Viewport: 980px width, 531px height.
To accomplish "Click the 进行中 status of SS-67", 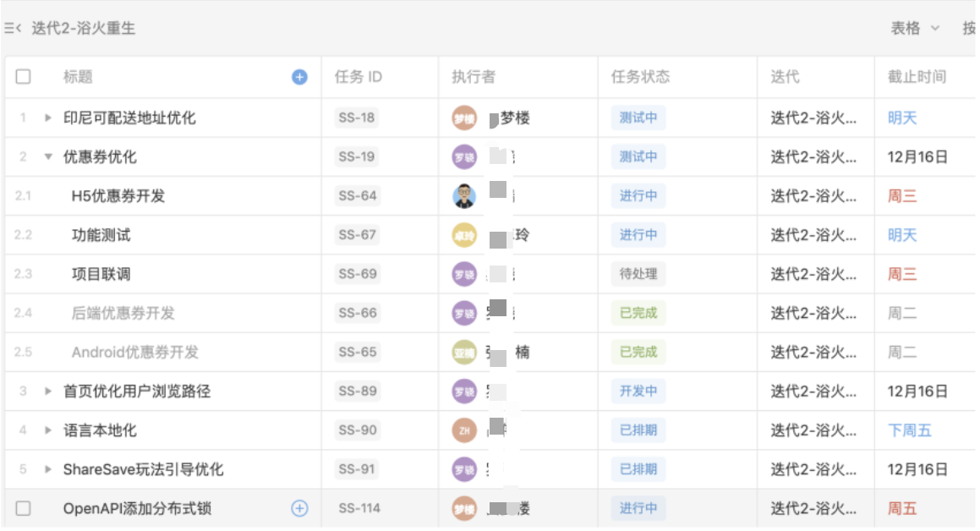I will tap(638, 235).
